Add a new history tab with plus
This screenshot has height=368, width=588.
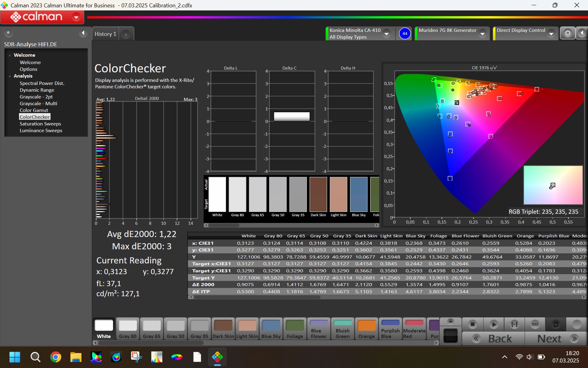coord(126,35)
